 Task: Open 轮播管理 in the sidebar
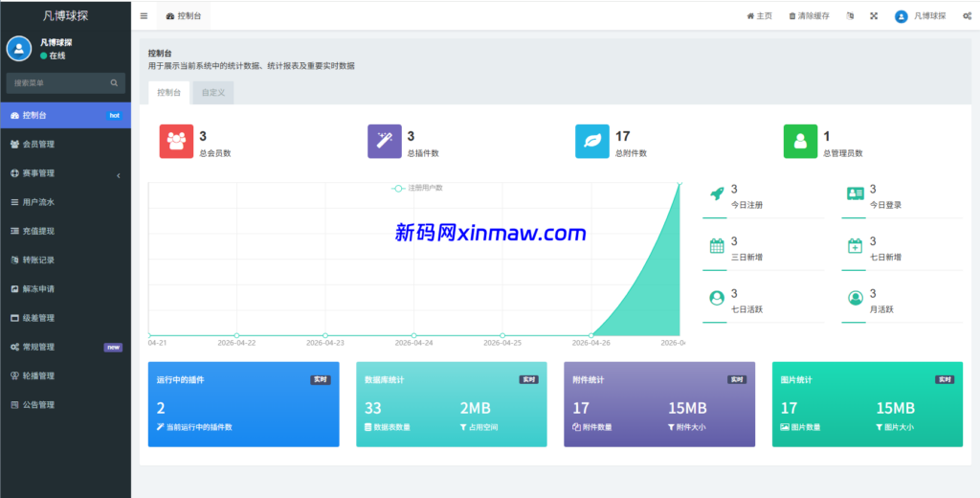pyautogui.click(x=66, y=375)
